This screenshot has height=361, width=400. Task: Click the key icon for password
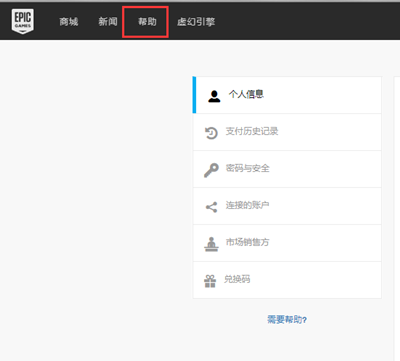pos(211,170)
